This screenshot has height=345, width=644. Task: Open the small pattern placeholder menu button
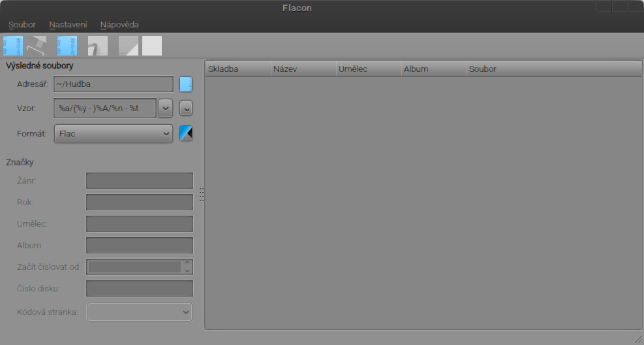tap(186, 108)
